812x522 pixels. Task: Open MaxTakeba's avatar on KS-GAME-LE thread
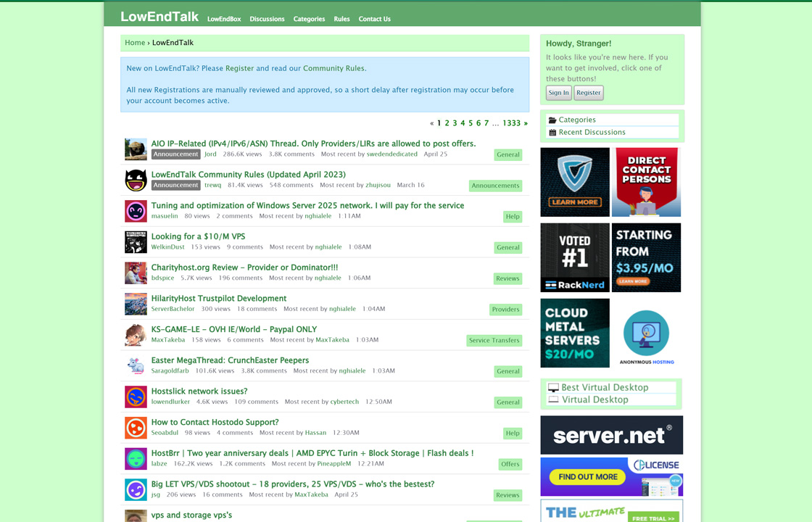[x=136, y=335]
